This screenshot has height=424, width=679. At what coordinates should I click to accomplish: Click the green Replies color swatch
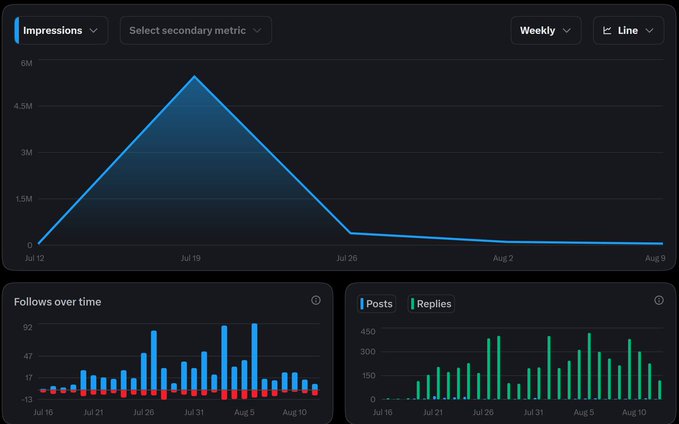point(412,304)
